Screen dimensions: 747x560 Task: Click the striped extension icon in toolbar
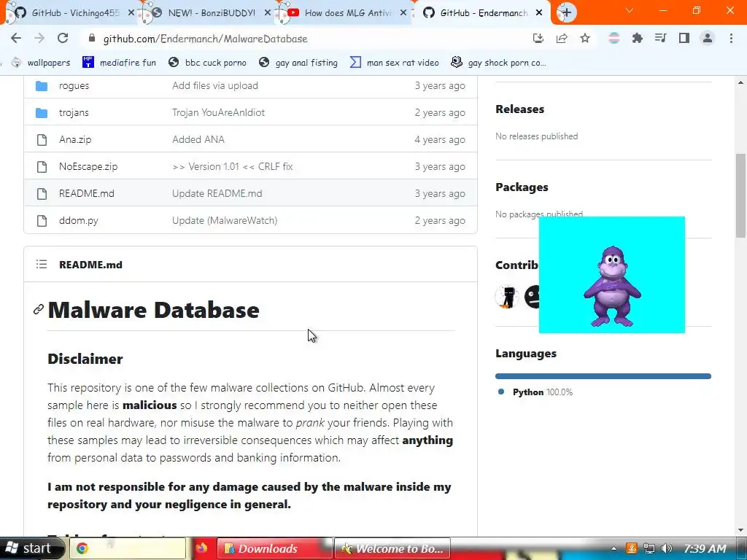coord(614,39)
